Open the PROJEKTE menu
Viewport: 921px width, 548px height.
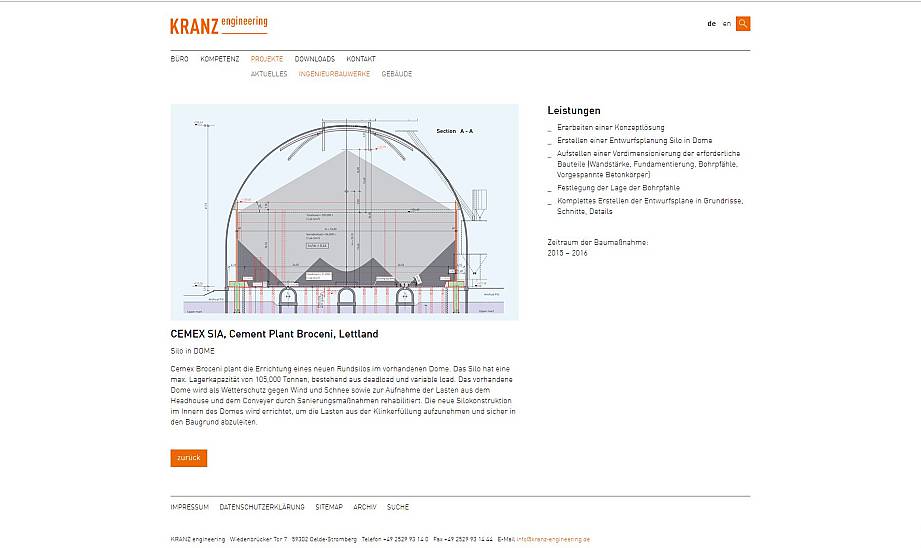tap(267, 59)
